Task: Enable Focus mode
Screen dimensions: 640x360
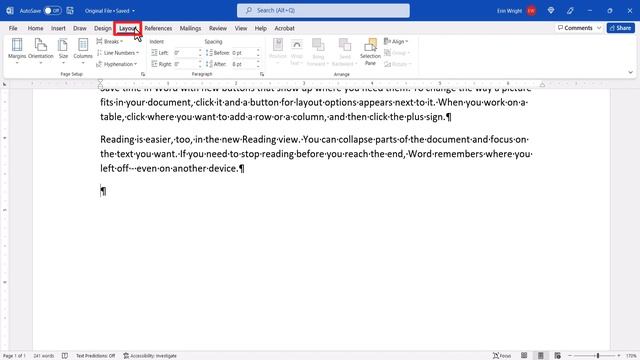Action: (502, 356)
